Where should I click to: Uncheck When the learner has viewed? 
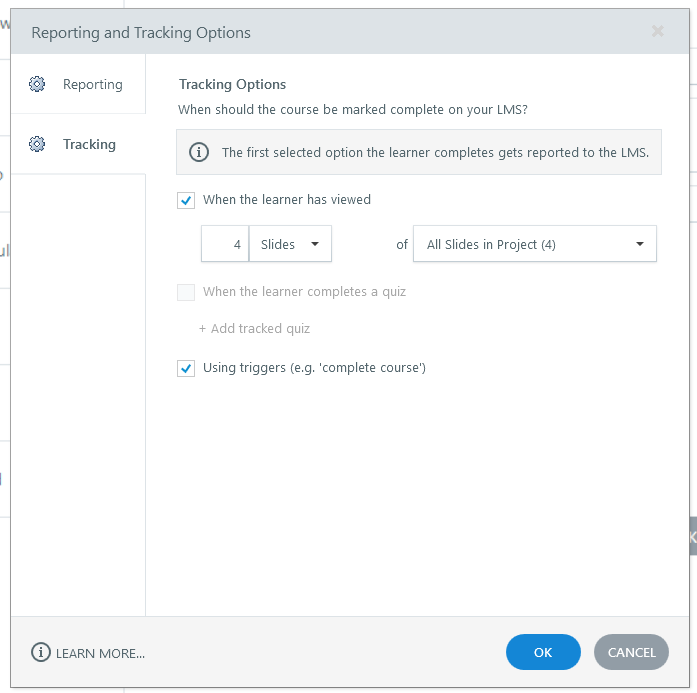tap(186, 200)
